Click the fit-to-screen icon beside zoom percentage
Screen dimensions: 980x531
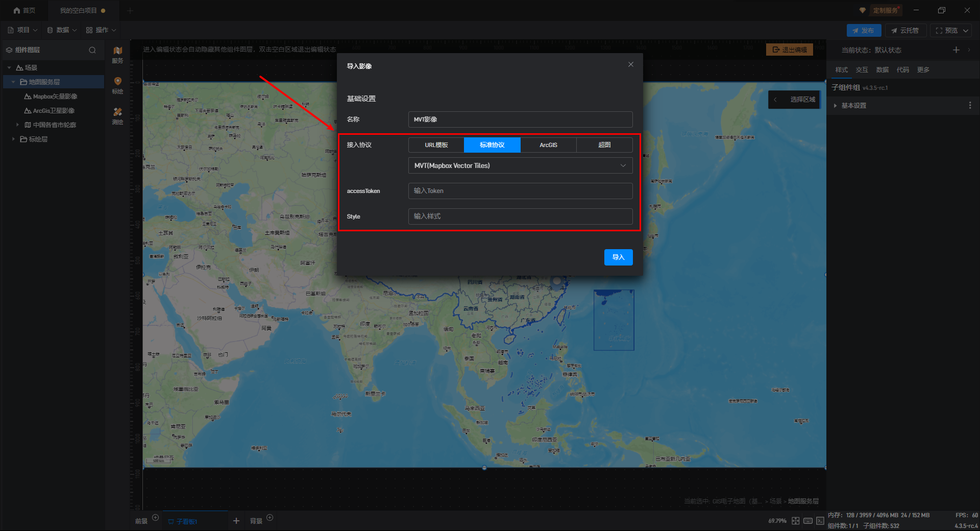[795, 521]
